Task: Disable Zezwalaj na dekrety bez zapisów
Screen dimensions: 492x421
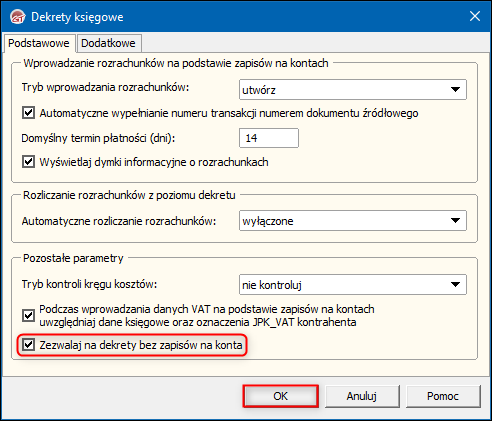Action: pos(28,345)
